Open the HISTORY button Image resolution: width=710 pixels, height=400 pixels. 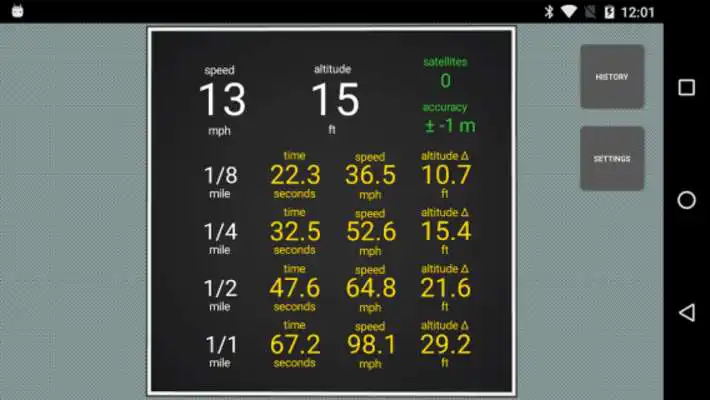(612, 77)
